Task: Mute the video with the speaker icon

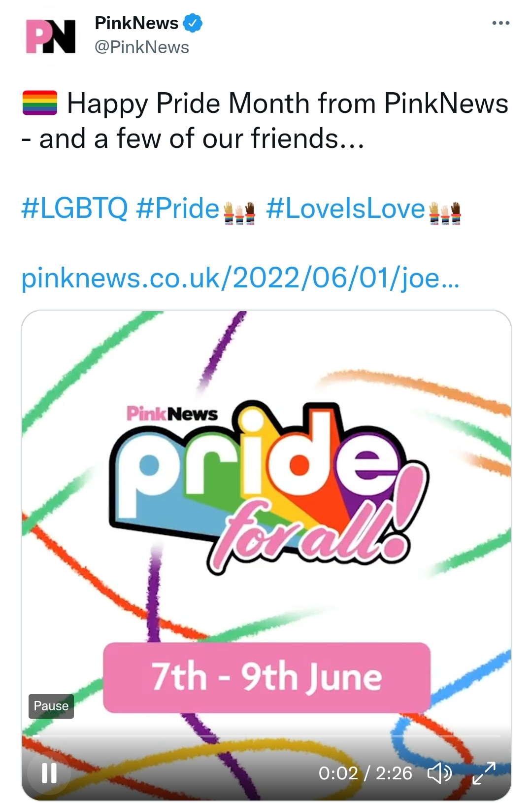Action: pos(439,773)
